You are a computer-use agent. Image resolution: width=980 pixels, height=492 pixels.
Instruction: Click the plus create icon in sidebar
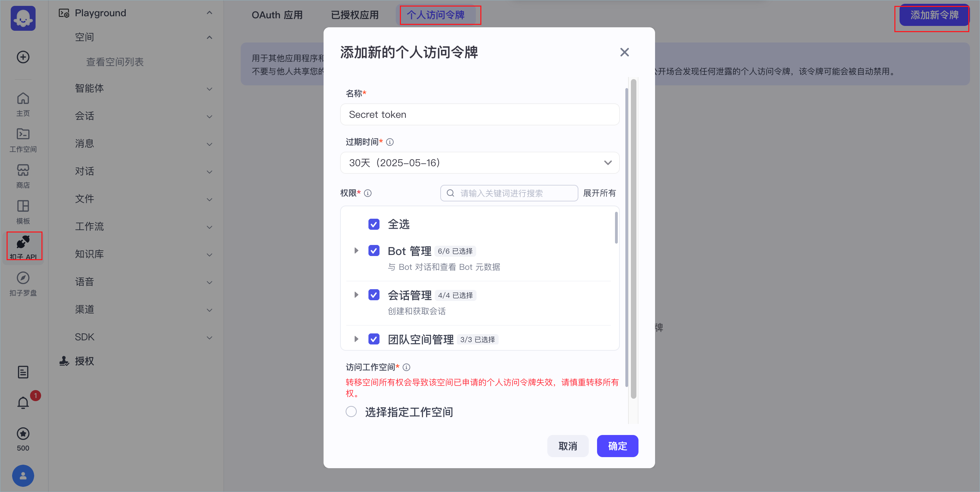point(23,57)
